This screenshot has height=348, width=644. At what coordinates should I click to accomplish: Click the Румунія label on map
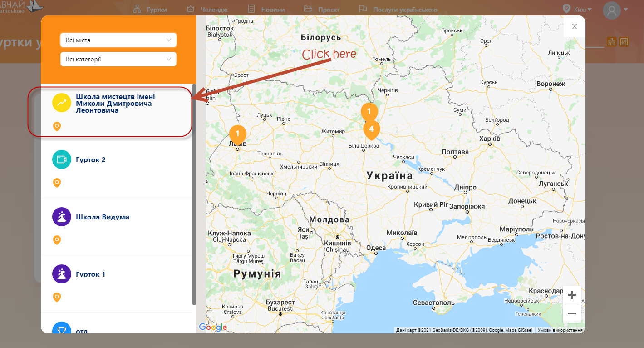257,274
